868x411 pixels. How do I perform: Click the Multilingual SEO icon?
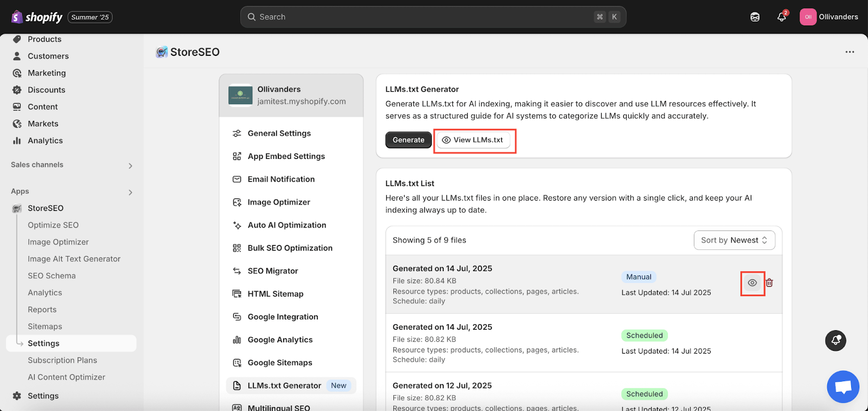[237, 407]
